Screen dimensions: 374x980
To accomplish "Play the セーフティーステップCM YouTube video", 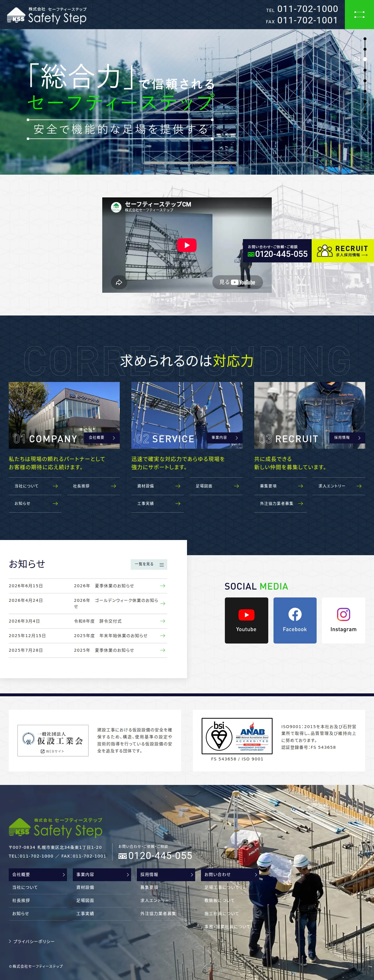I will [x=187, y=245].
